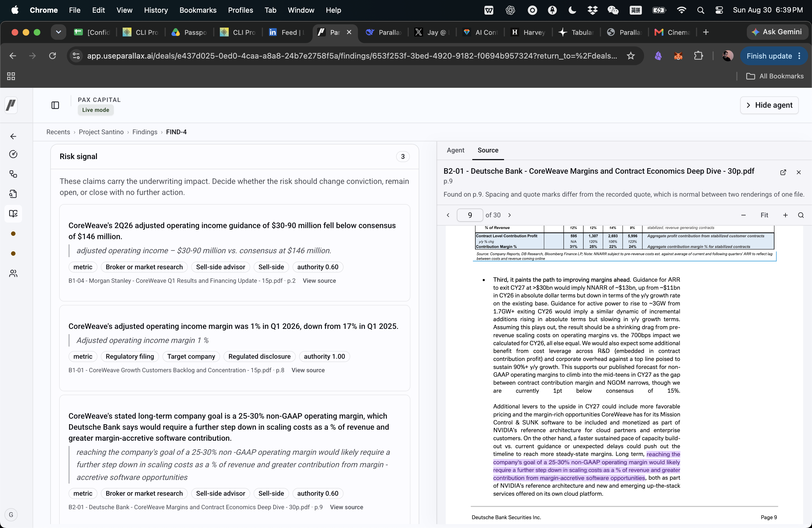Go to Recents breadcrumb
This screenshot has width=812, height=528.
(x=58, y=132)
